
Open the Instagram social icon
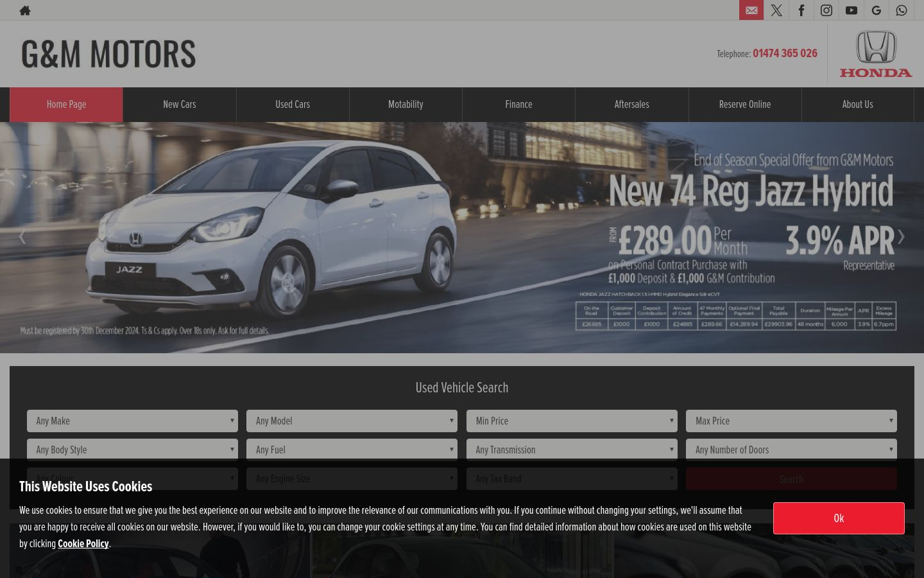pyautogui.click(x=826, y=10)
